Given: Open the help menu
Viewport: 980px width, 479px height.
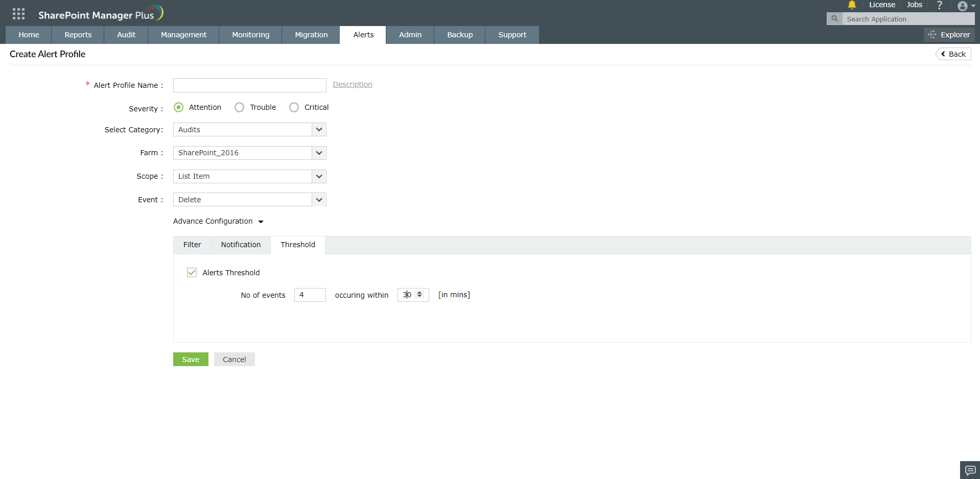Looking at the screenshot, I should (939, 5).
